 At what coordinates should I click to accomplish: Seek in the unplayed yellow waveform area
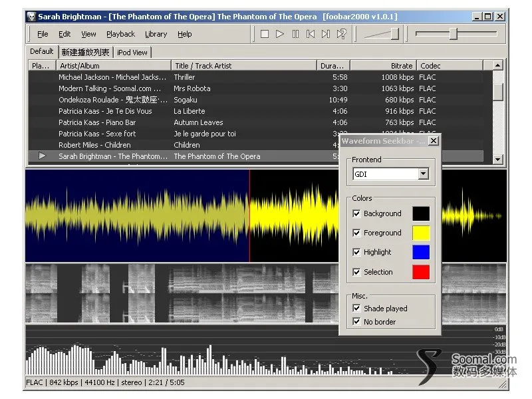tap(294, 215)
